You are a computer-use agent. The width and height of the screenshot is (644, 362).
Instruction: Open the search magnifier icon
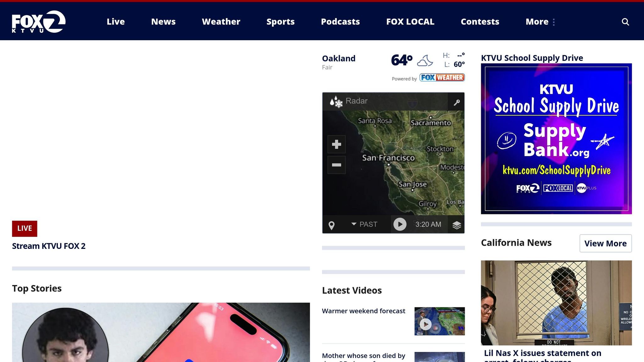coord(625,22)
